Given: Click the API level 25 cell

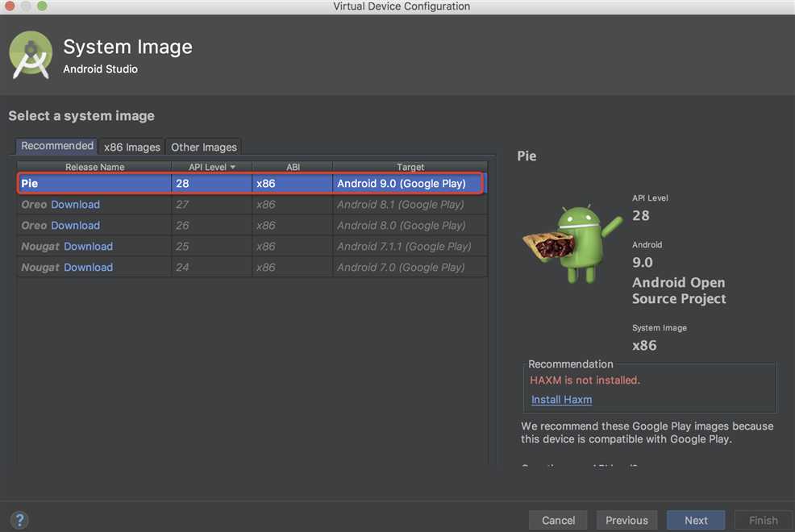Looking at the screenshot, I should pos(212,247).
